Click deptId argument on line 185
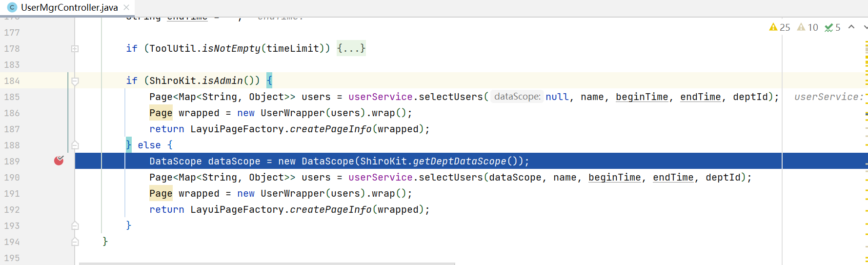The width and height of the screenshot is (868, 265). pos(750,97)
